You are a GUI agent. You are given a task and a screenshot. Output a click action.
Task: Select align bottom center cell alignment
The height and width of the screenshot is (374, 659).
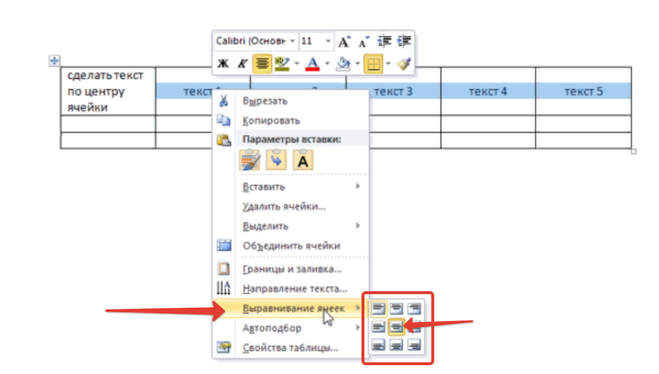click(396, 345)
